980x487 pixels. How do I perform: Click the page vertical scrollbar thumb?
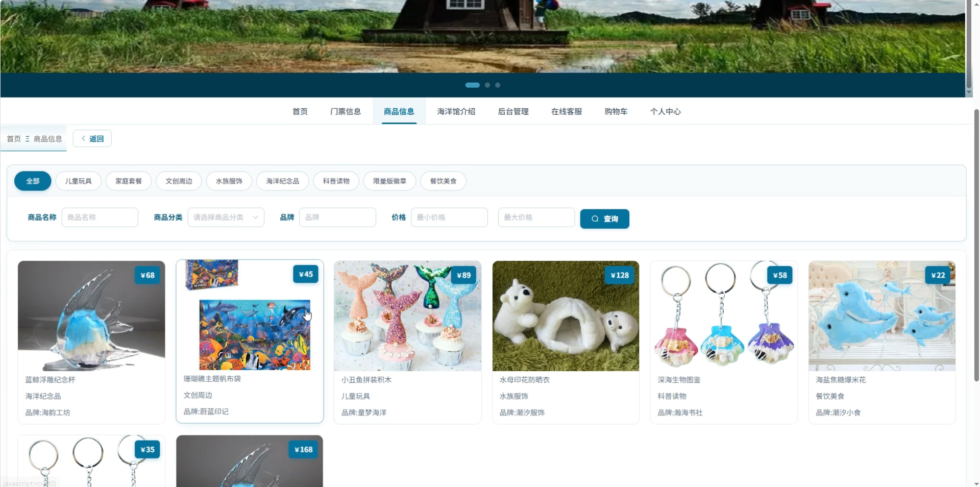[976, 245]
